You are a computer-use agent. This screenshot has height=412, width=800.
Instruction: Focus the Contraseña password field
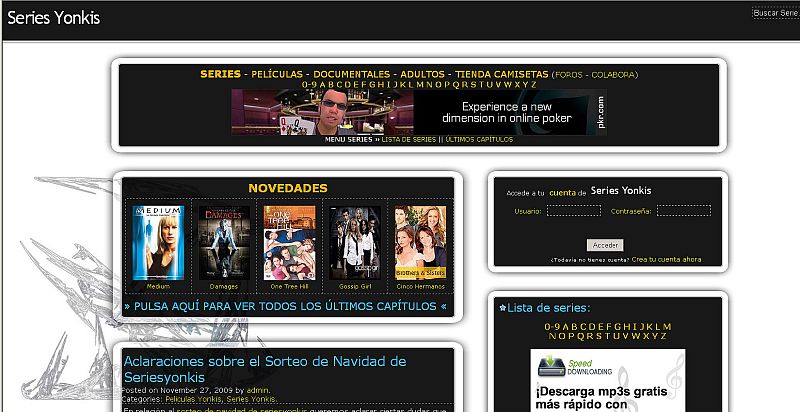tap(683, 211)
